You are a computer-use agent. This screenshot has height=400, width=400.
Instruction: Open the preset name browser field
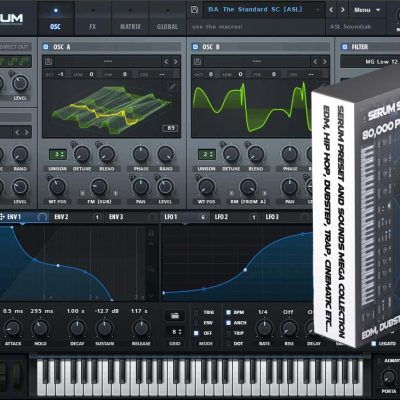point(263,10)
